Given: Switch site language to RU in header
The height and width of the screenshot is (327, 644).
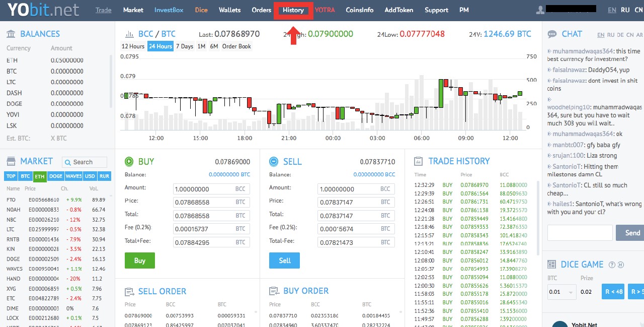Looking at the screenshot, I should 625,10.
